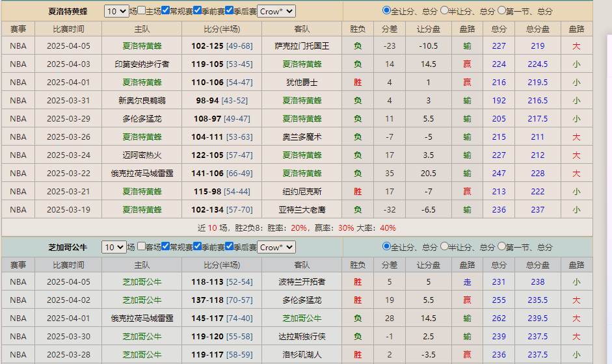Screen dimensions: 612x364
Task: Click the 萨克拉门托国王 team link
Action: click(x=302, y=46)
